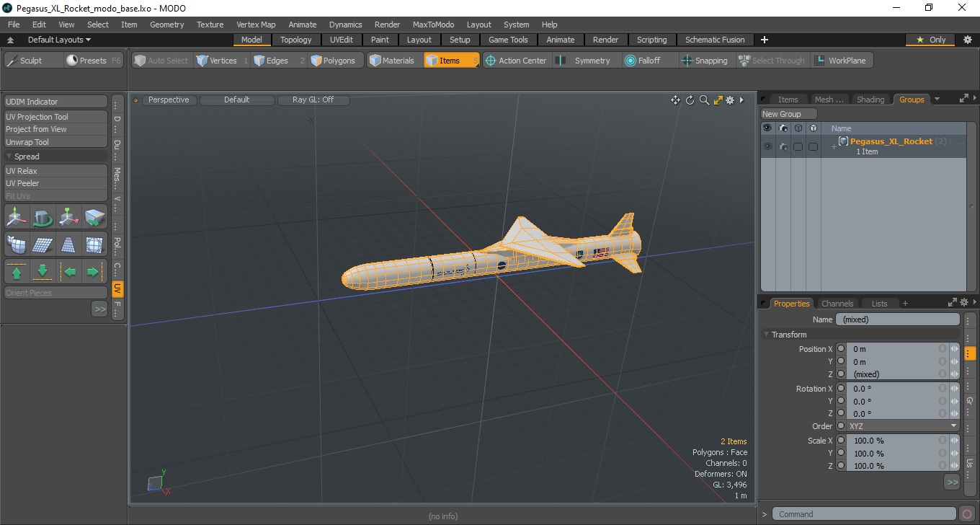This screenshot has width=980, height=525.
Task: Check the first empty box in Pegasus_XL_Rocket row
Action: pos(798,146)
